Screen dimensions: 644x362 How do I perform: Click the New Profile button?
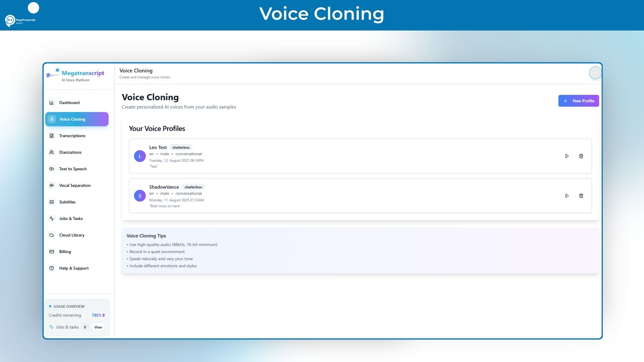(x=578, y=101)
